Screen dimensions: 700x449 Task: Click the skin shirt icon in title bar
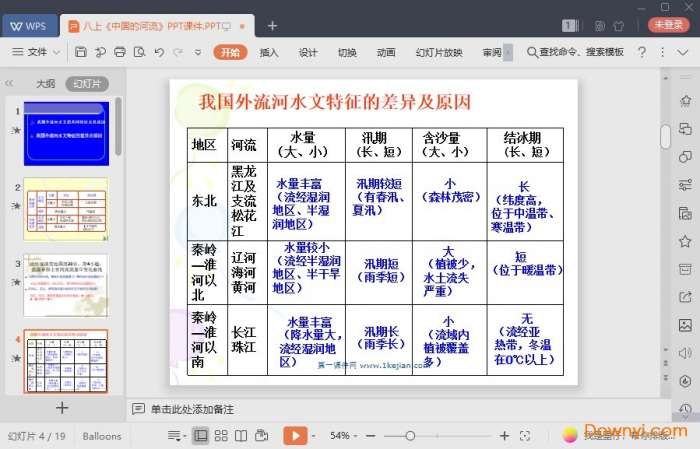click(x=619, y=26)
